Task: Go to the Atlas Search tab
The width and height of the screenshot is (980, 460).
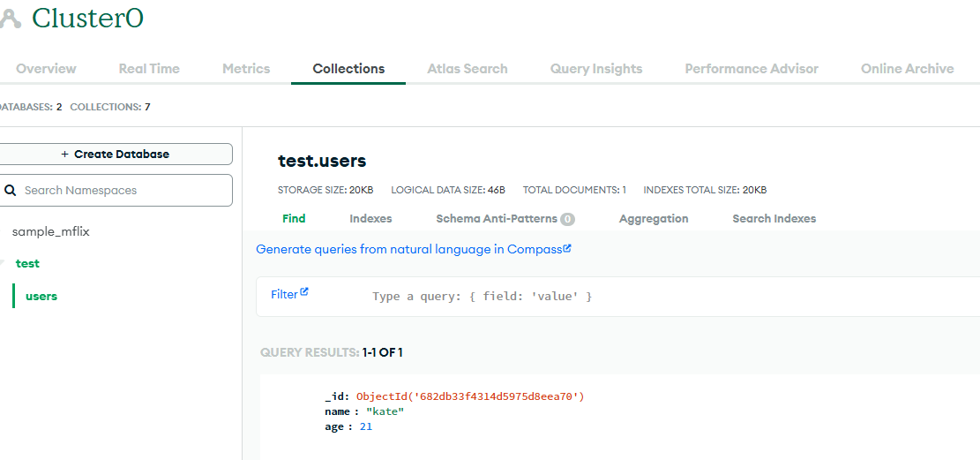Action: [x=468, y=69]
